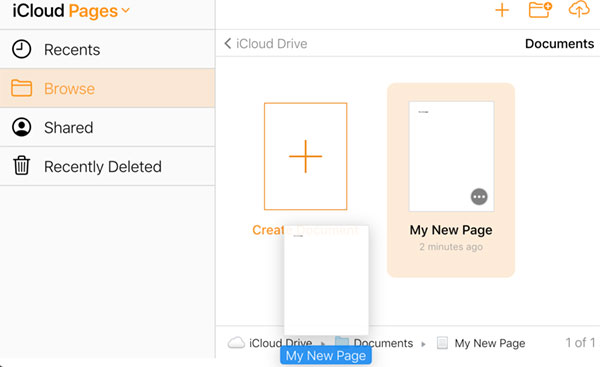This screenshot has width=600, height=367.
Task: Click the plus icon to create new document
Action: 502,10
